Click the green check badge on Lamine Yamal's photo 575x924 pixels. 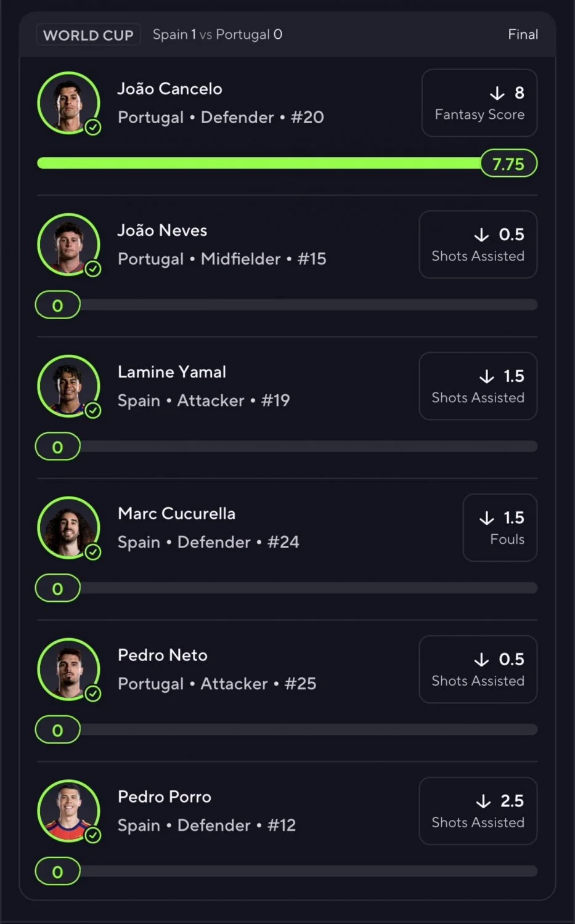tap(93, 411)
